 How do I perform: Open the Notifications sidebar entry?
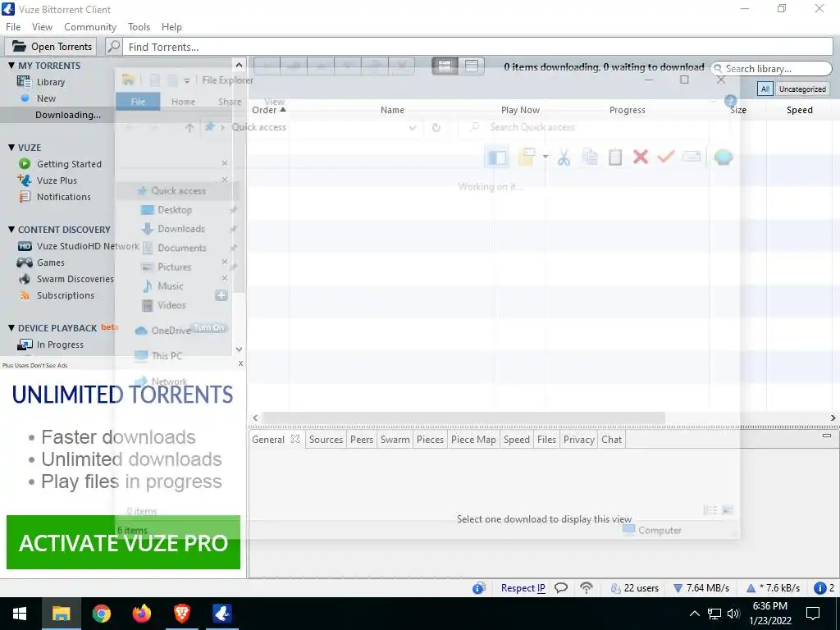point(64,197)
